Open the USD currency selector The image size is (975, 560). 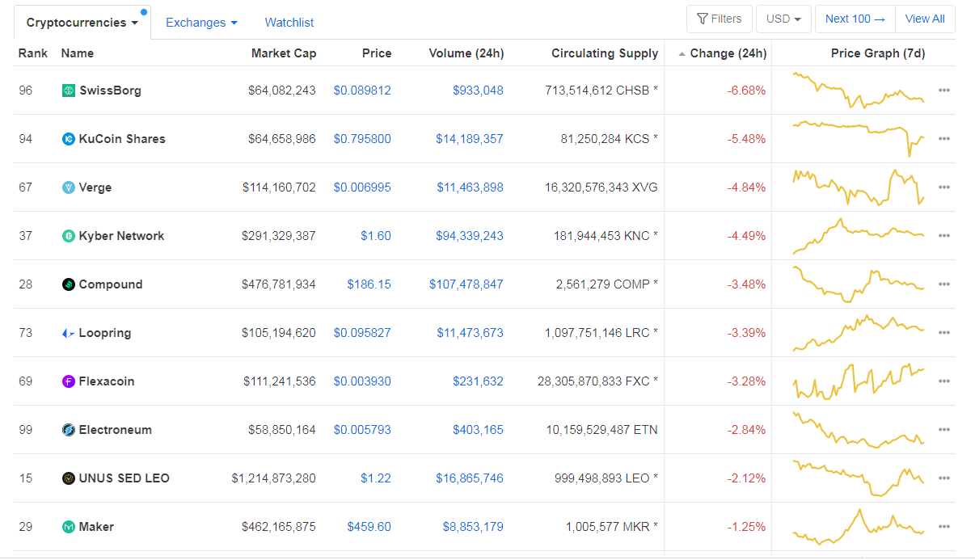[783, 19]
